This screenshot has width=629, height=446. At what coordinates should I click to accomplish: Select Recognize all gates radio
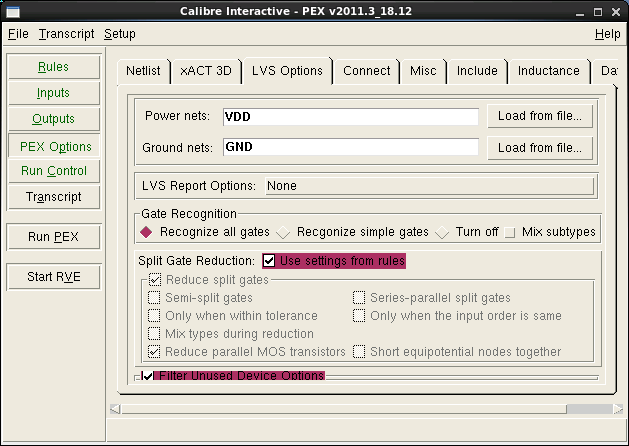pos(146,232)
